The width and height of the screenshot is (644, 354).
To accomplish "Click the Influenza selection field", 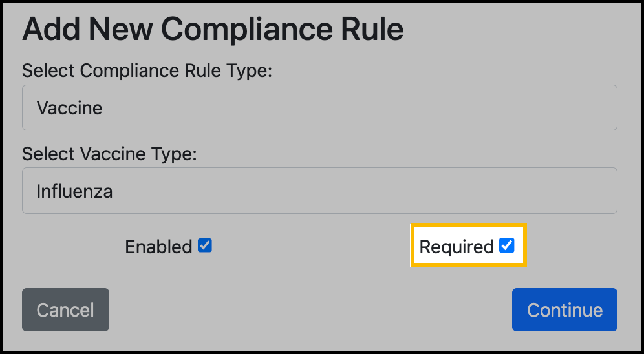I will coord(319,191).
